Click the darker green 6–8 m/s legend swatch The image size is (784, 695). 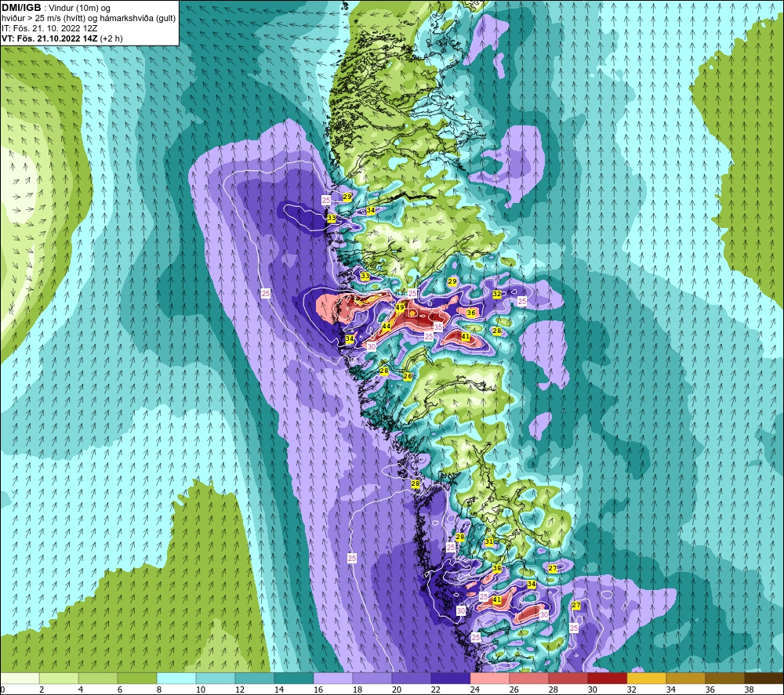[x=137, y=678]
